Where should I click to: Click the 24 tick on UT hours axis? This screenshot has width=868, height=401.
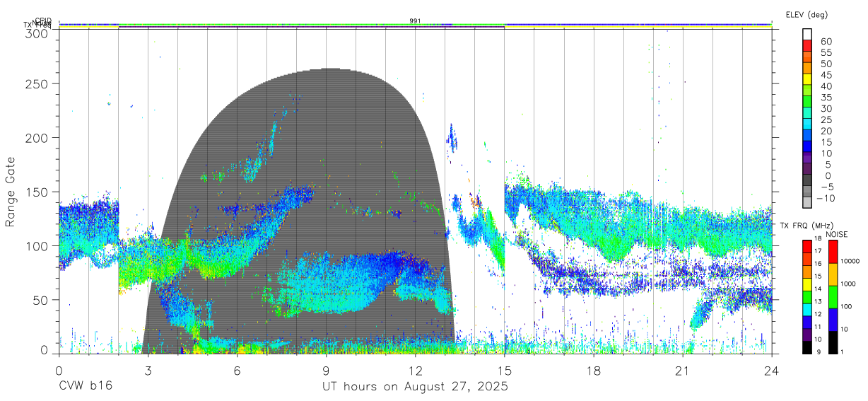point(772,370)
